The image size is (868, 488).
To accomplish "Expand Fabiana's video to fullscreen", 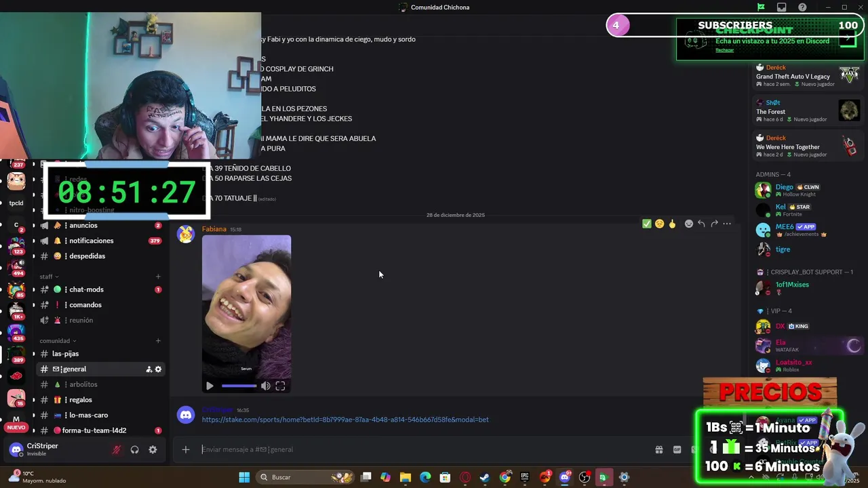I will pyautogui.click(x=280, y=386).
